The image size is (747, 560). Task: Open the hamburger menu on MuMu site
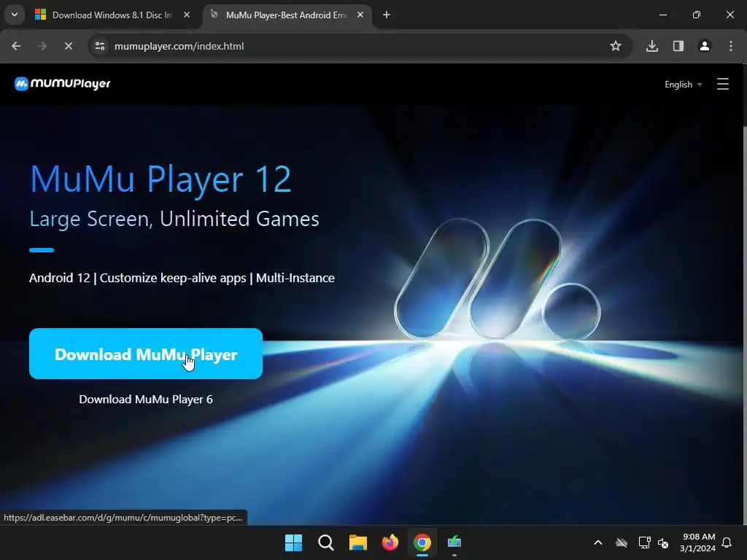click(723, 85)
